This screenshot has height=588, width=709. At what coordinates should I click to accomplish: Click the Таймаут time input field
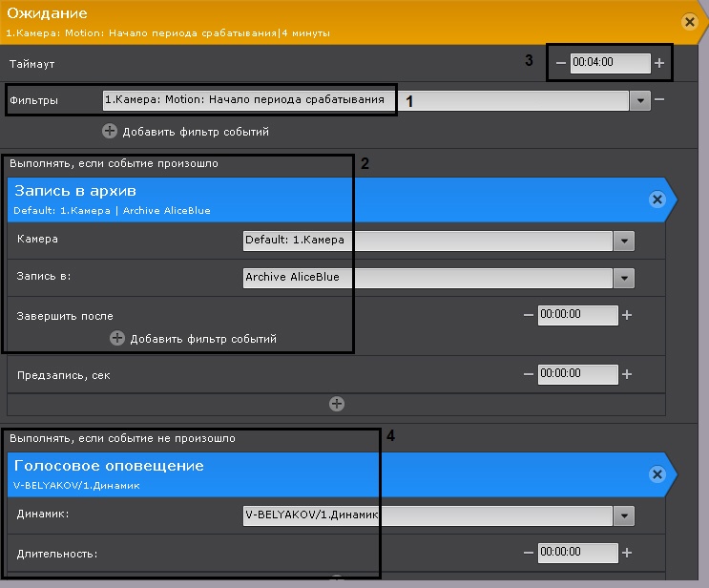click(x=608, y=63)
